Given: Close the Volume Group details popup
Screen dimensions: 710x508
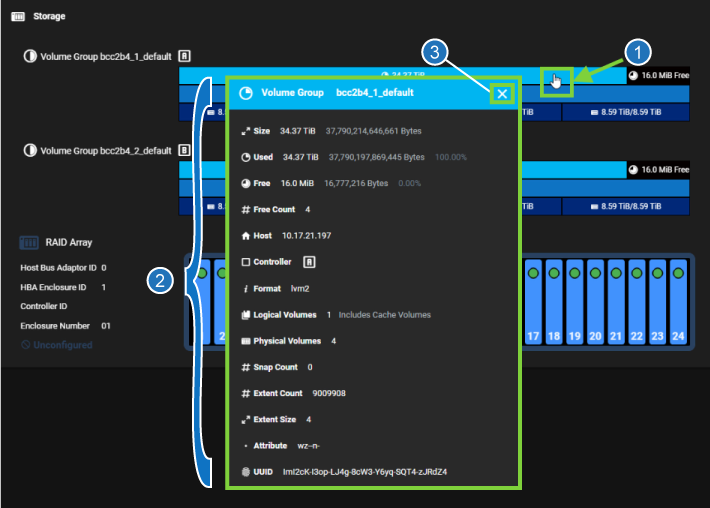Looking at the screenshot, I should (x=502, y=94).
